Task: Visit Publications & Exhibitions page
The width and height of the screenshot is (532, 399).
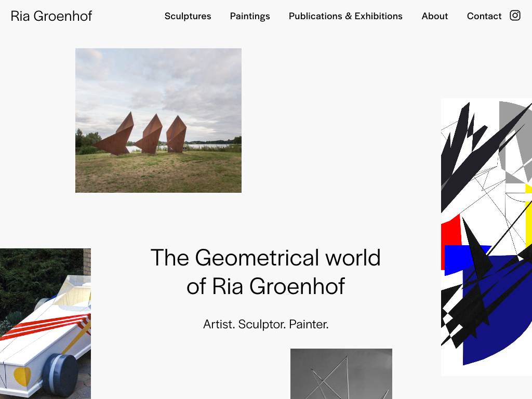Action: pyautogui.click(x=345, y=16)
